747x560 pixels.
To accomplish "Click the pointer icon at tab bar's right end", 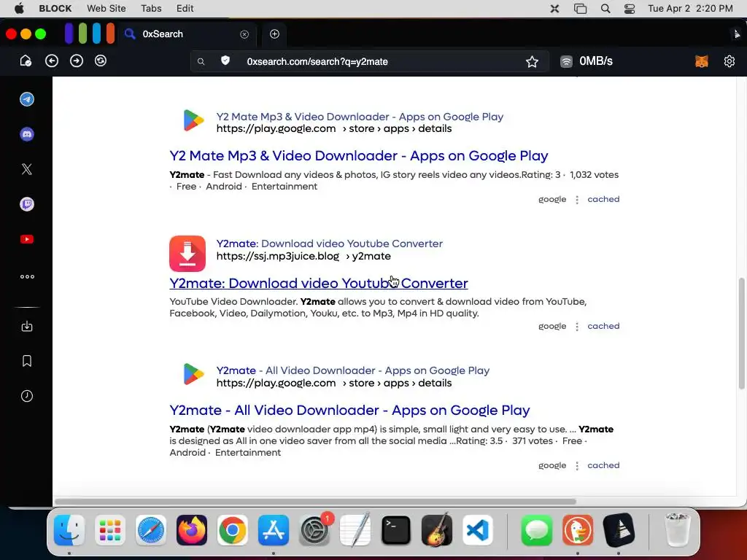I will (x=737, y=34).
